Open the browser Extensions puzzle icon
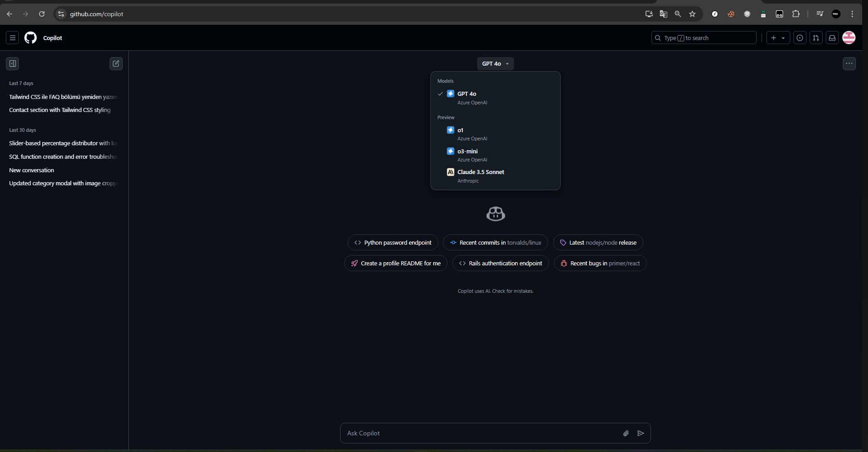The height and width of the screenshot is (452, 868). click(796, 14)
